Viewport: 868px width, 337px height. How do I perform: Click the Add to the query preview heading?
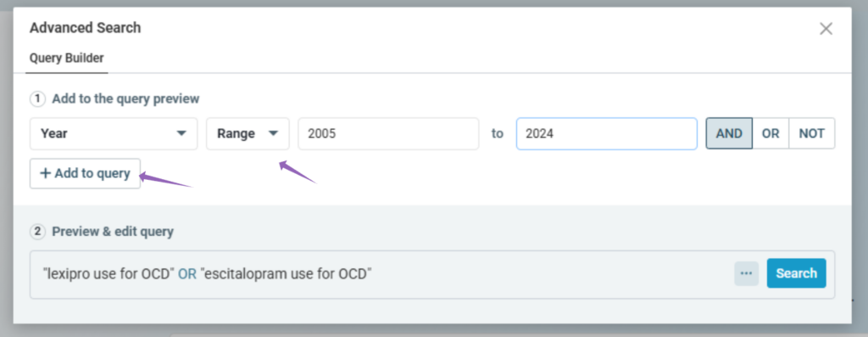point(125,99)
